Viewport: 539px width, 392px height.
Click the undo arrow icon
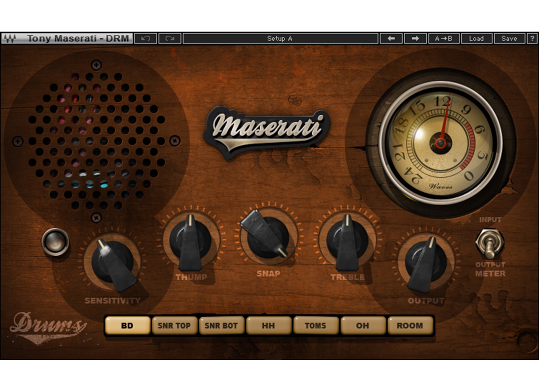coord(146,38)
